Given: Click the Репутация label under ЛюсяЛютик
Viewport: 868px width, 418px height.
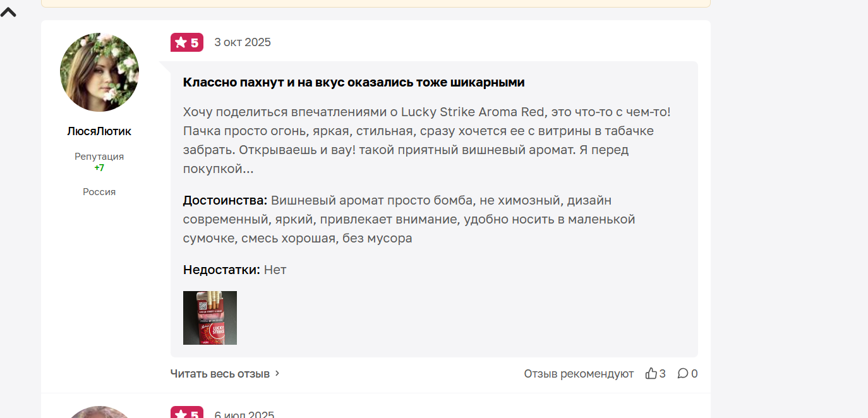Looking at the screenshot, I should pyautogui.click(x=99, y=156).
